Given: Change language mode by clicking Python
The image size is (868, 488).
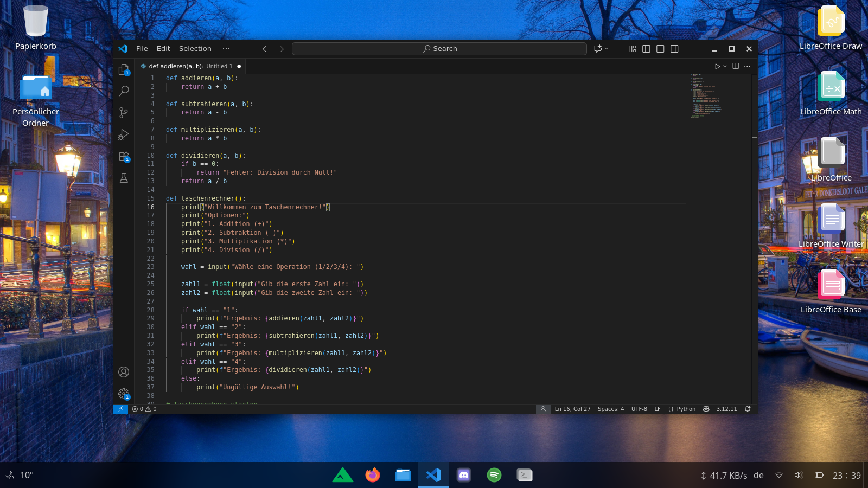Looking at the screenshot, I should (686, 409).
